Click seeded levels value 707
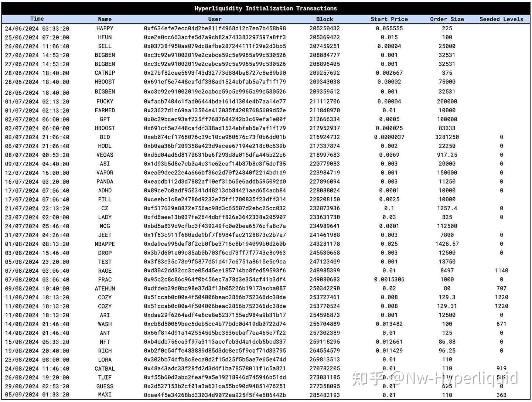This screenshot has height=402, width=532. point(501,289)
